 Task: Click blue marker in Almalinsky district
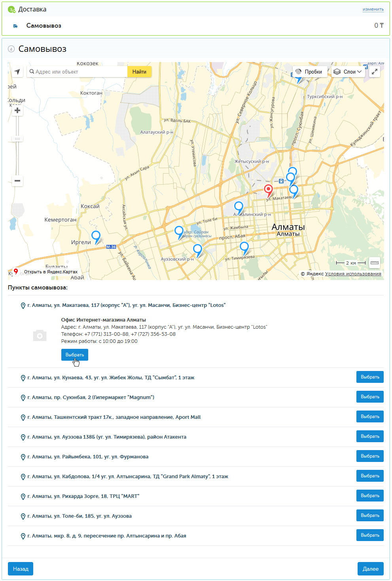[x=239, y=206]
